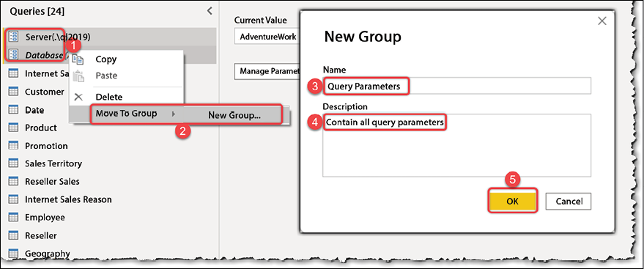644x269 pixels.
Task: Click the Delete X icon in context menu
Action: pos(78,97)
